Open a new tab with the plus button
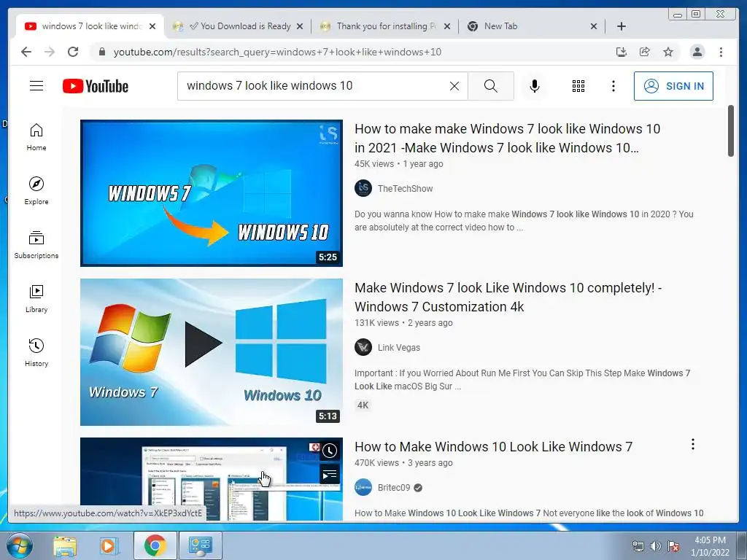This screenshot has height=560, width=747. (x=622, y=26)
